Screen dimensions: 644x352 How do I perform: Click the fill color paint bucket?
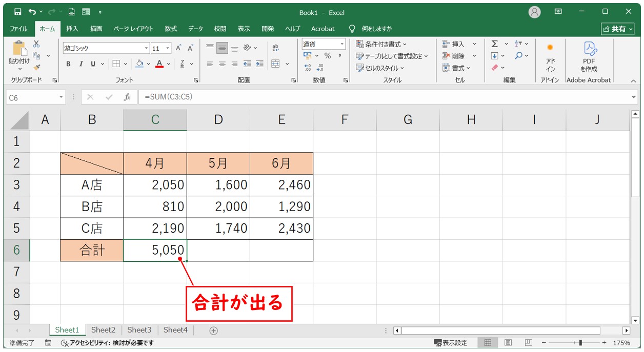click(139, 64)
